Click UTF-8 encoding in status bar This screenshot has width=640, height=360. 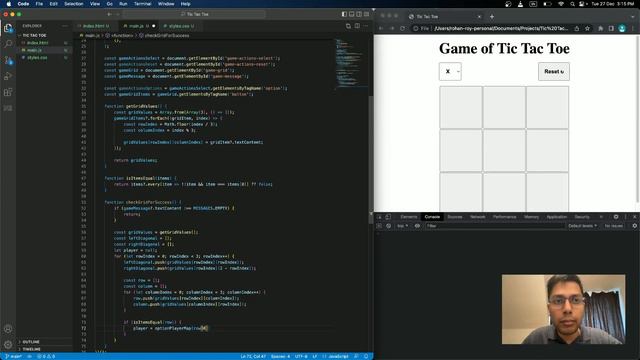click(301, 356)
